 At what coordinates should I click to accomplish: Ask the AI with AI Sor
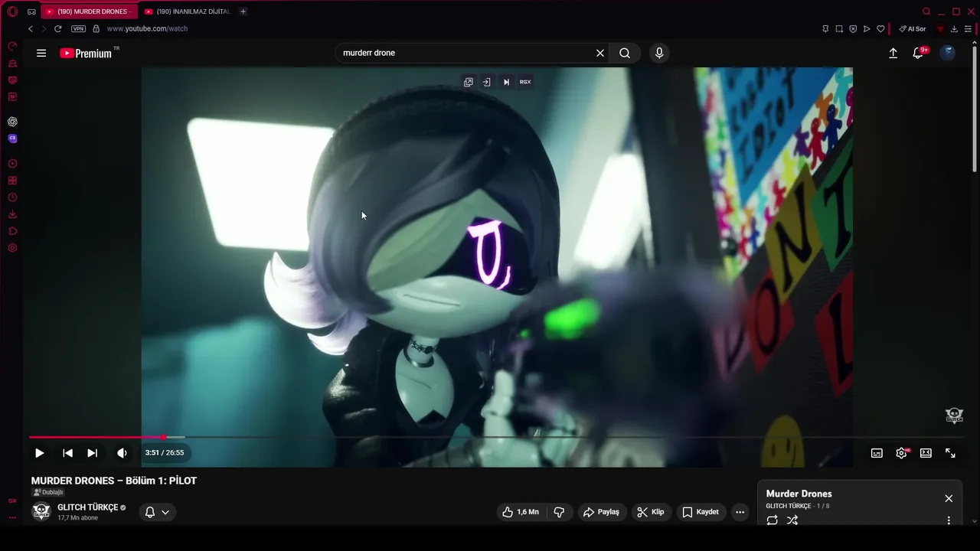pos(913,28)
